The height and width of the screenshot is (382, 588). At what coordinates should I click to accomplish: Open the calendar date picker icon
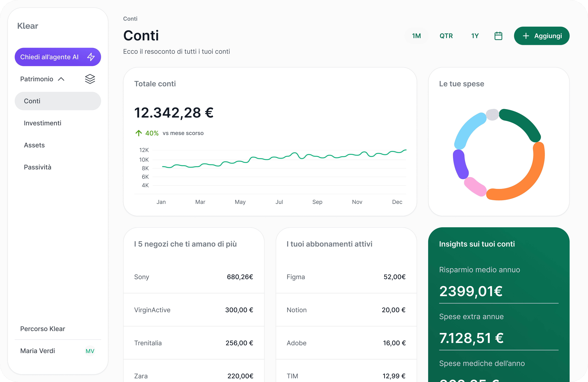498,36
